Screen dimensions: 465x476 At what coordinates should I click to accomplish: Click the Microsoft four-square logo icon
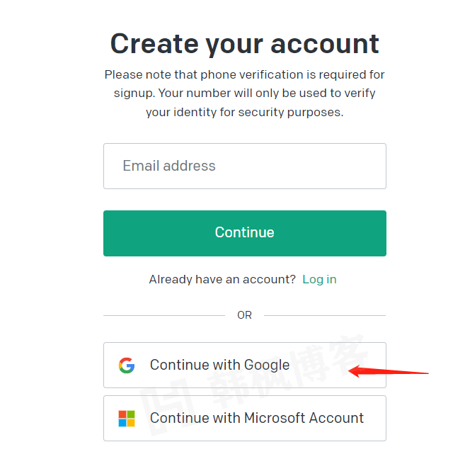coord(127,418)
